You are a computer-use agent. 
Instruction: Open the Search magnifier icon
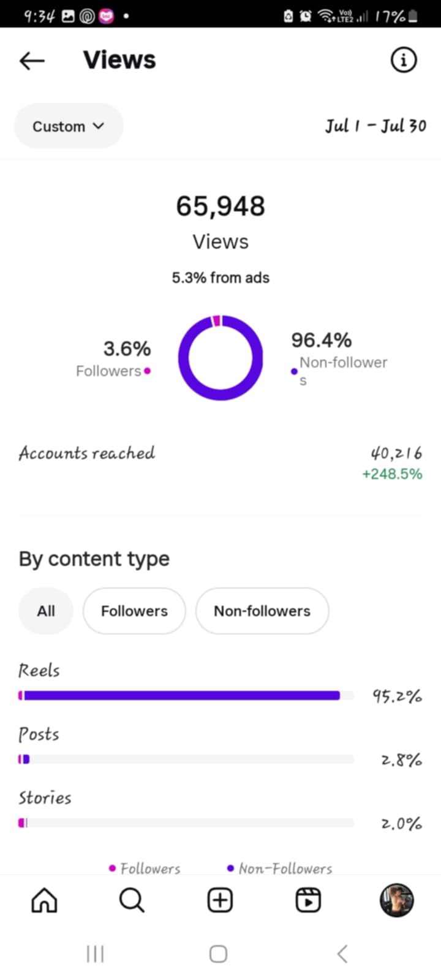pyautogui.click(x=132, y=900)
